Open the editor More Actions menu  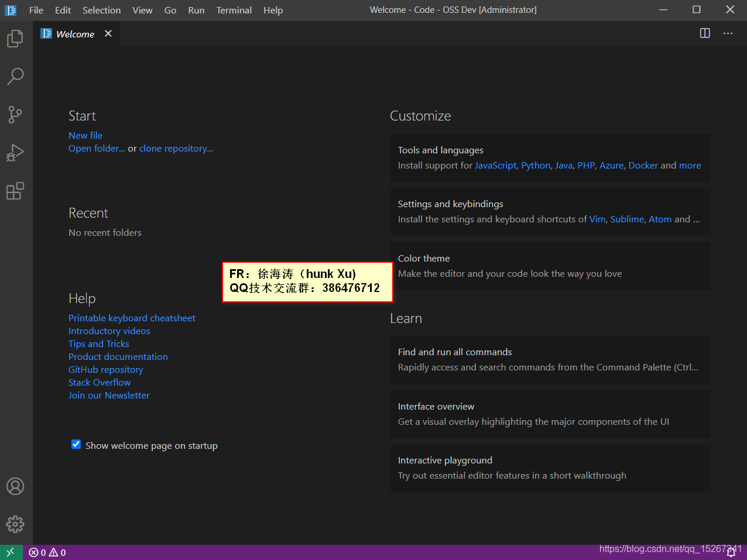pyautogui.click(x=728, y=33)
